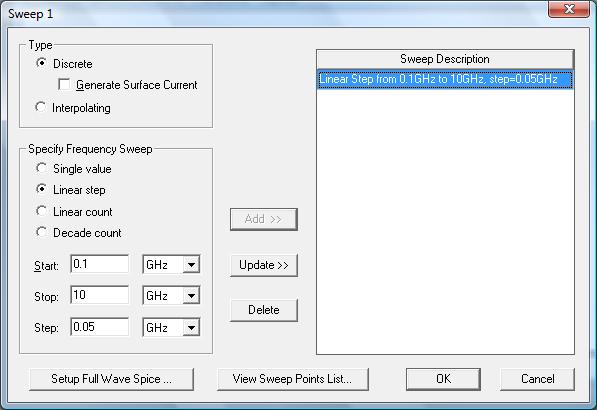Click the Start frequency input field
597x410 pixels.
99,264
